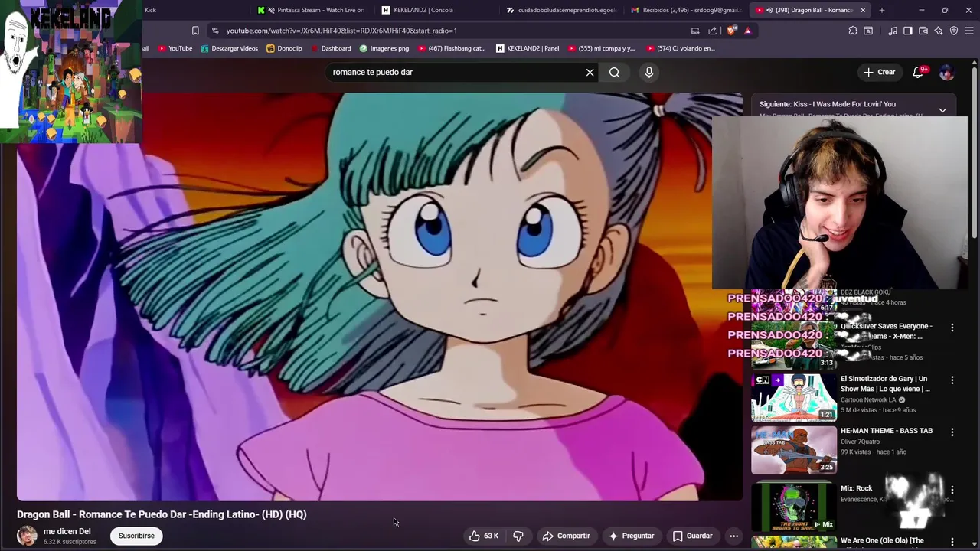The width and height of the screenshot is (980, 551).
Task: Open the extensions puzzle icon
Action: coord(853,31)
